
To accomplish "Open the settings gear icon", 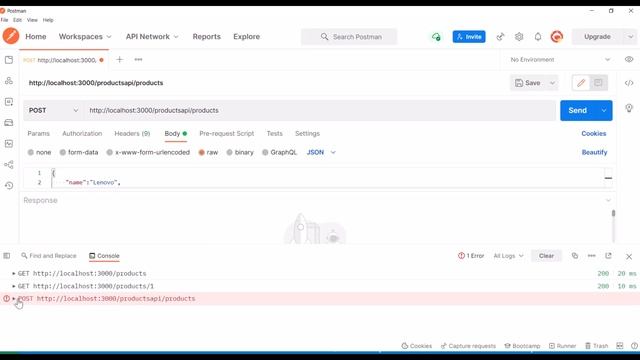I will (x=519, y=37).
